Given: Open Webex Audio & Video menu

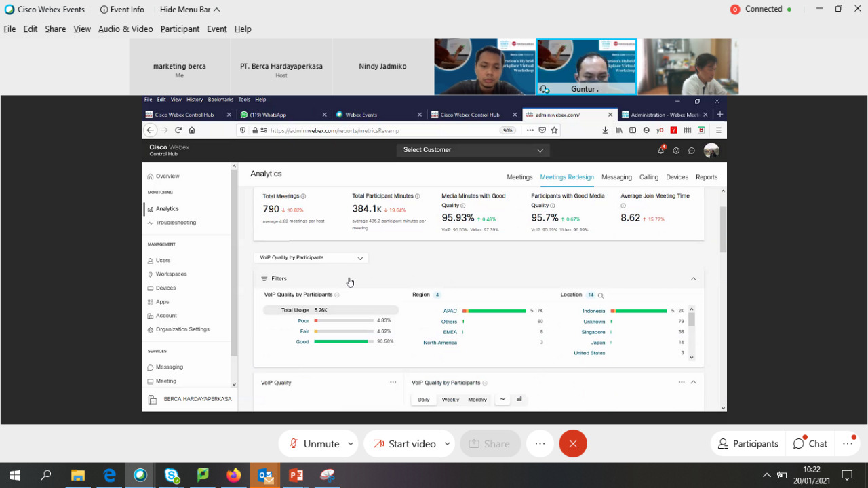Looking at the screenshot, I should pos(125,29).
